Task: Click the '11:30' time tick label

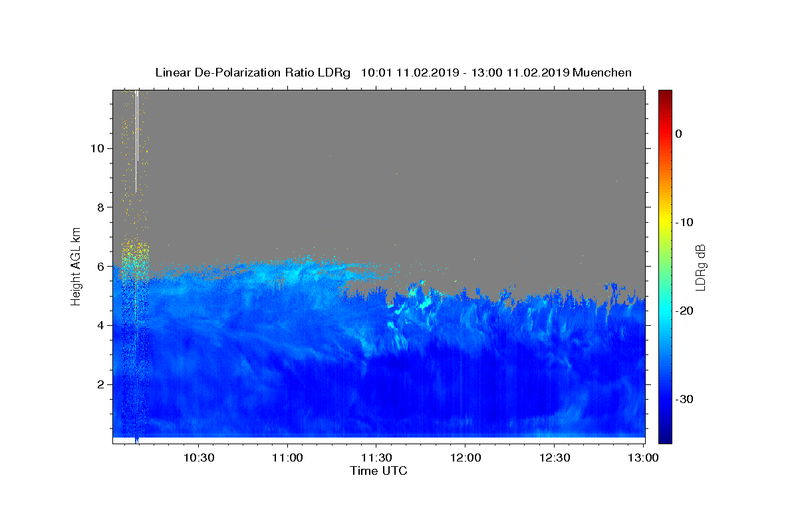Action: coord(376,458)
